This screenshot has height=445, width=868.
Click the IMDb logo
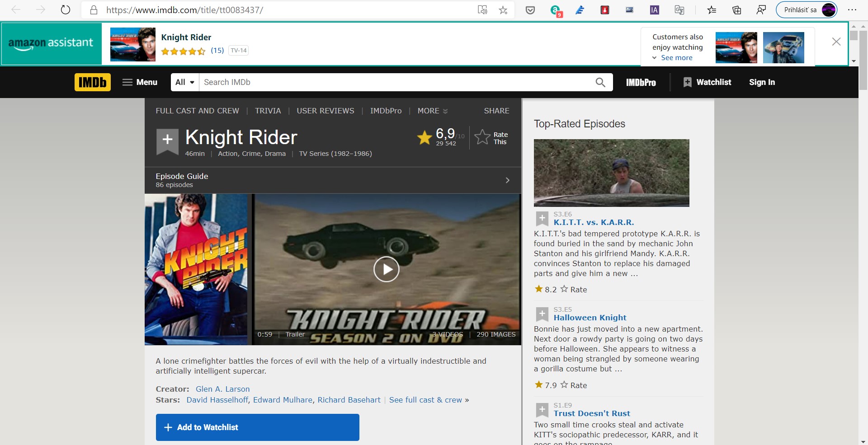[93, 82]
